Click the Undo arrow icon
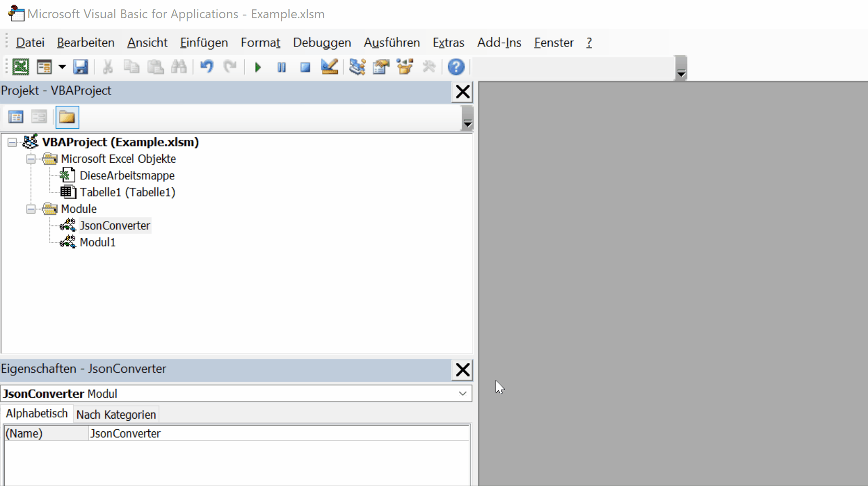This screenshot has width=868, height=486. click(x=207, y=67)
